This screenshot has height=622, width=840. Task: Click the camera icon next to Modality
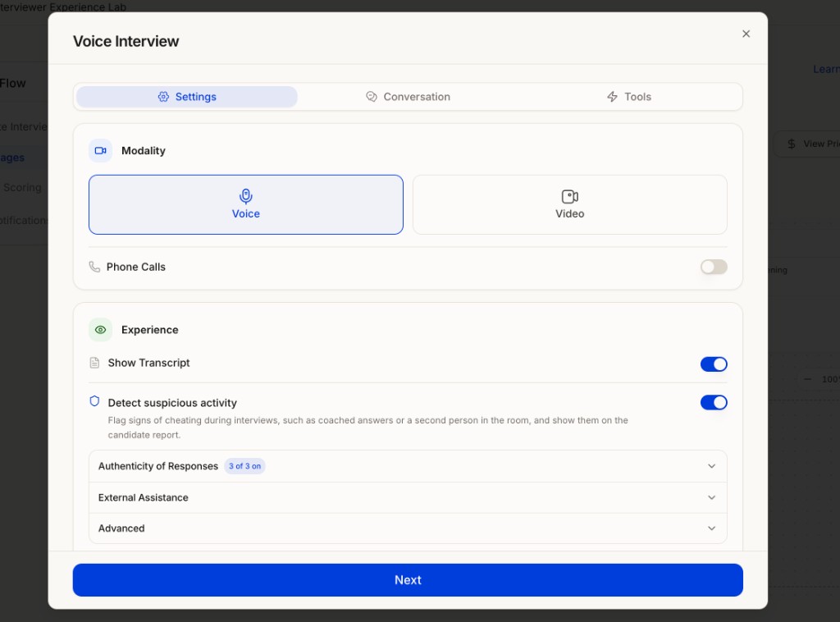click(x=100, y=150)
